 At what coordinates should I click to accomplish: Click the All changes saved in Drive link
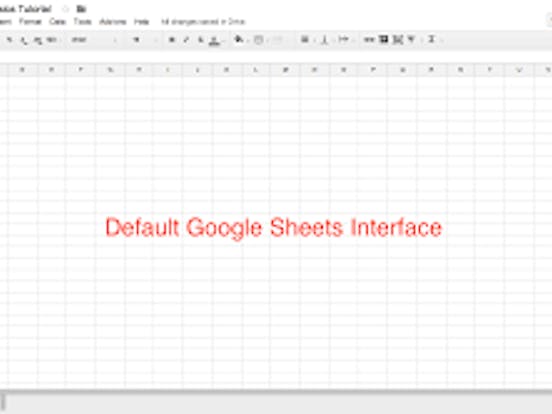coord(203,22)
